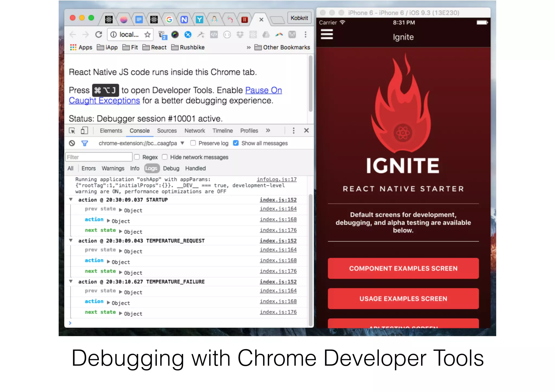Open the hamburger menu in Ignite app

327,34
